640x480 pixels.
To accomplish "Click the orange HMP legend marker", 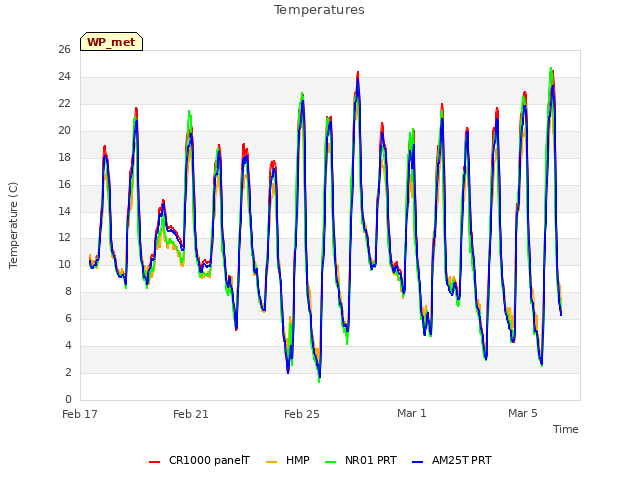I will coord(271,462).
